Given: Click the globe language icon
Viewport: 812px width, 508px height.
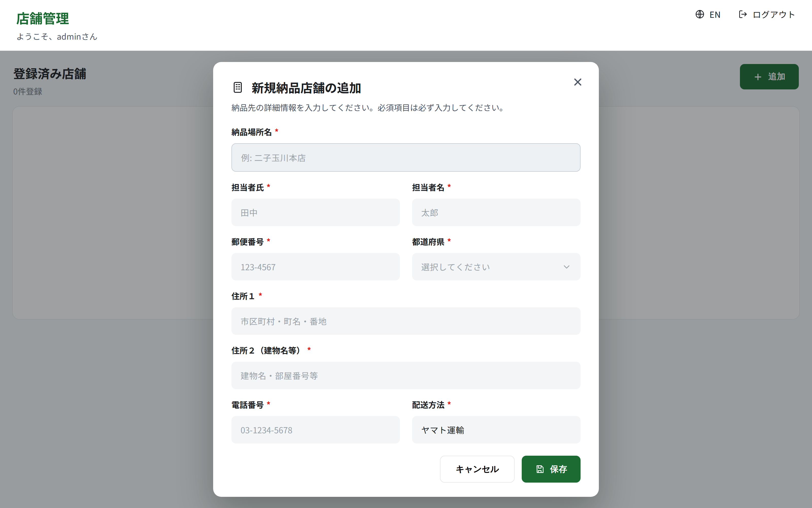Looking at the screenshot, I should (x=700, y=14).
